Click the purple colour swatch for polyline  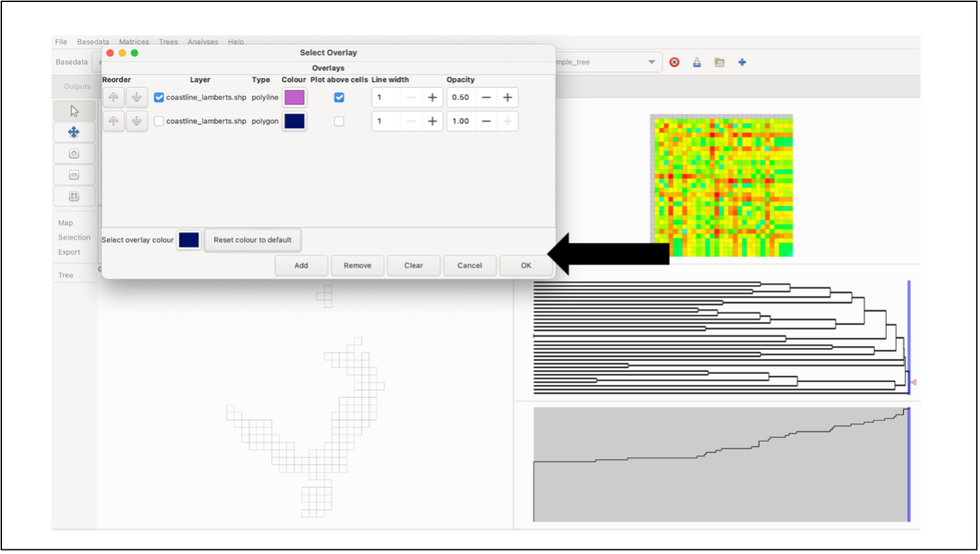[x=294, y=98]
